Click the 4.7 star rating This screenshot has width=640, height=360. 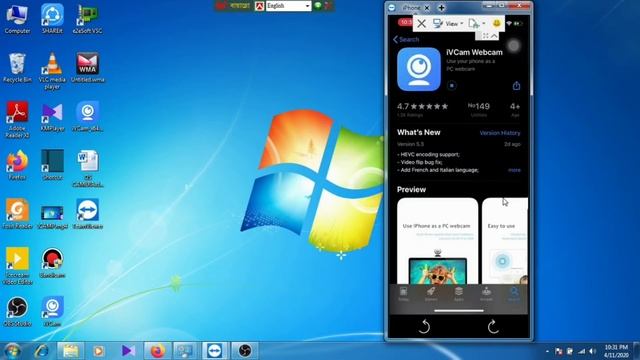pos(422,107)
